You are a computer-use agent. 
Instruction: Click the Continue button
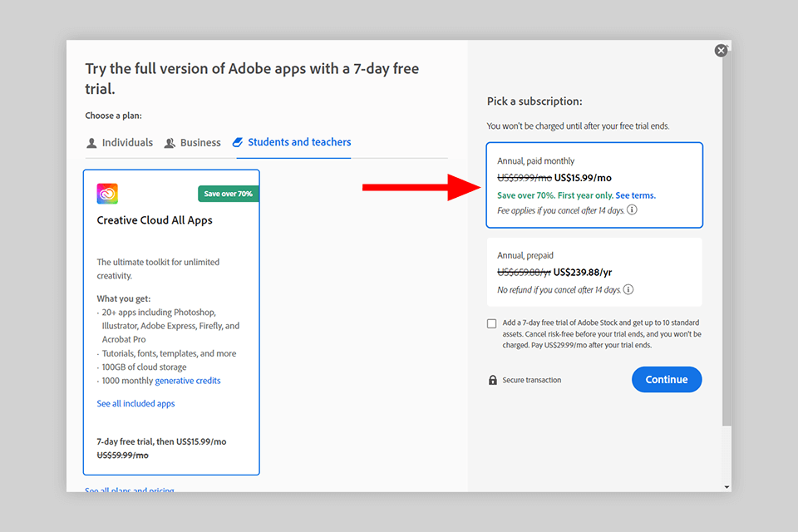point(667,379)
